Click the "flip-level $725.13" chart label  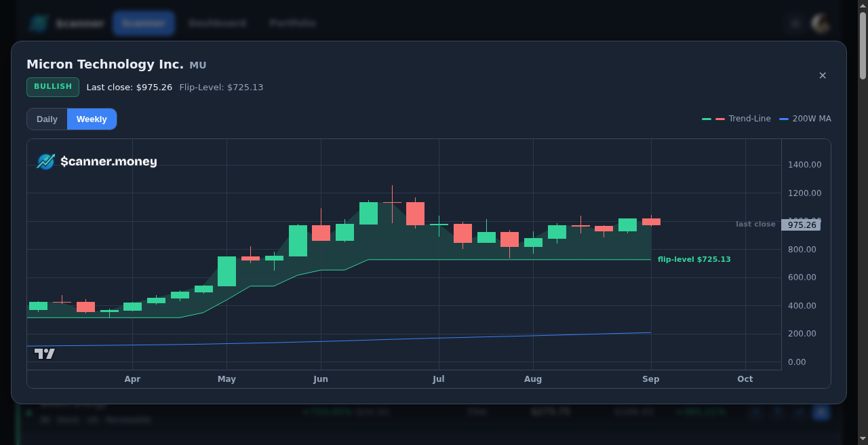694,259
